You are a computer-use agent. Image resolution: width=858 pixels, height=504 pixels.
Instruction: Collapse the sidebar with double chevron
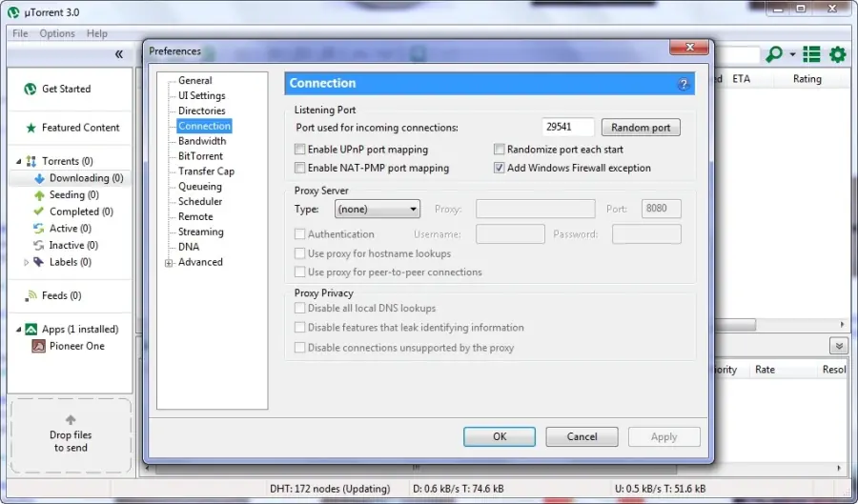(119, 54)
